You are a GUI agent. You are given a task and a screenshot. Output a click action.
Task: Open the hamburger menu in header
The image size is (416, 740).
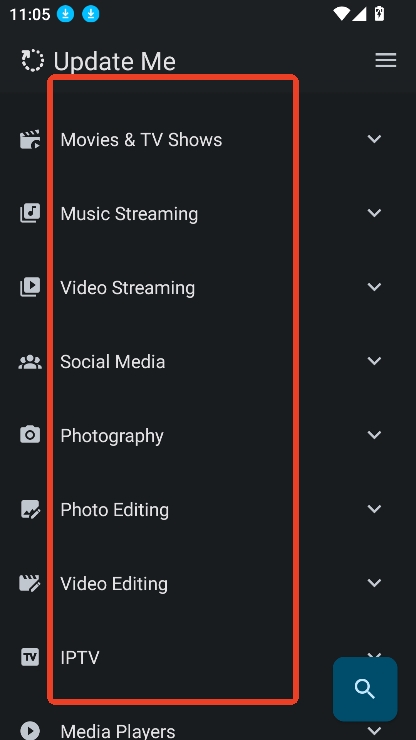click(385, 60)
